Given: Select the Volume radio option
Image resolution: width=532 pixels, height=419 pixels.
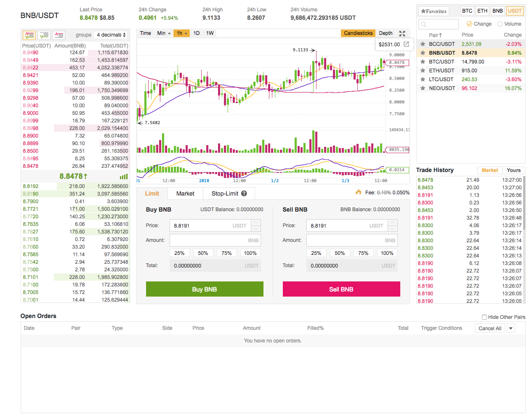Looking at the screenshot, I should coord(500,24).
